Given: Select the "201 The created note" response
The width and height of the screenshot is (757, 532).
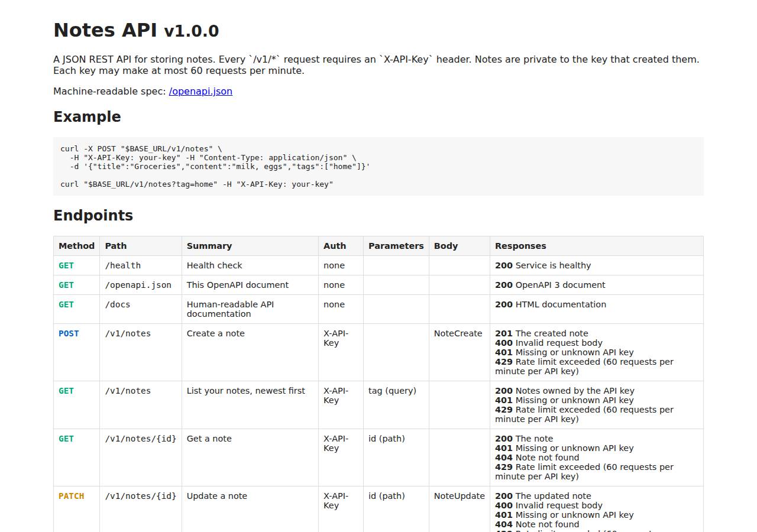Looking at the screenshot, I should coord(542,333).
